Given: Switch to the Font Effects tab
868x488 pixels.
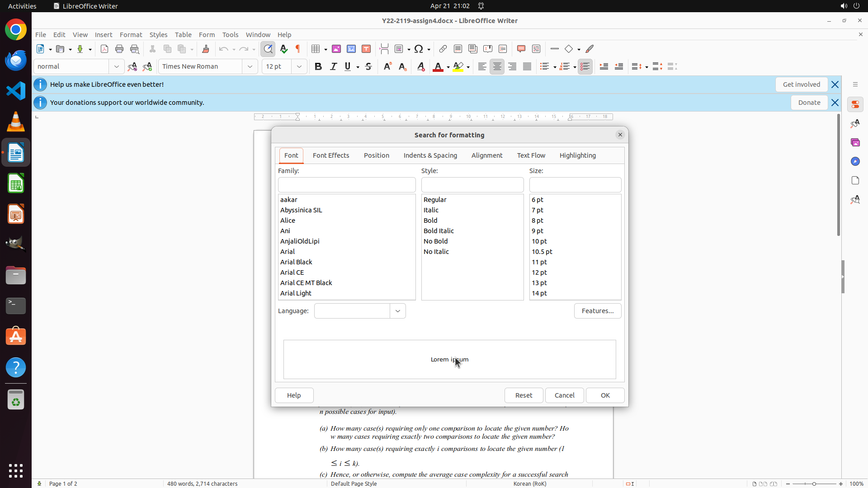Looking at the screenshot, I should tap(330, 155).
